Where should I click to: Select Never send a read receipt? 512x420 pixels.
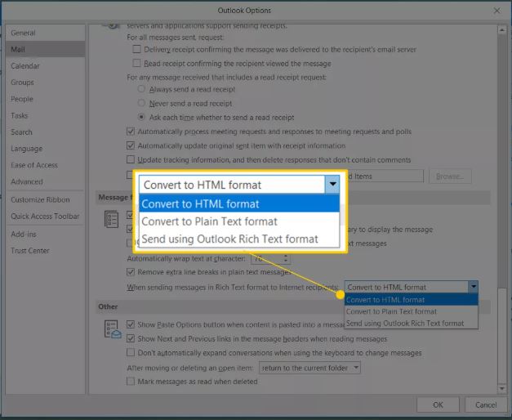141,103
